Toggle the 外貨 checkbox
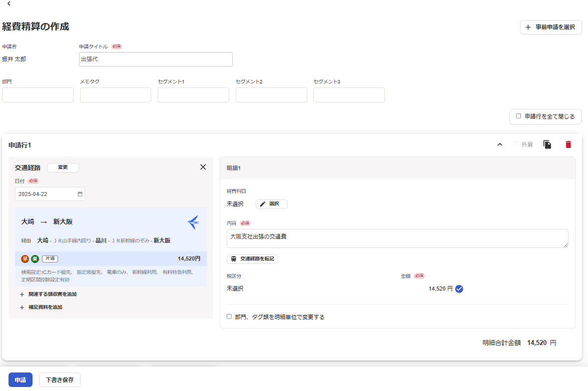This screenshot has width=588, height=391. coord(515,144)
